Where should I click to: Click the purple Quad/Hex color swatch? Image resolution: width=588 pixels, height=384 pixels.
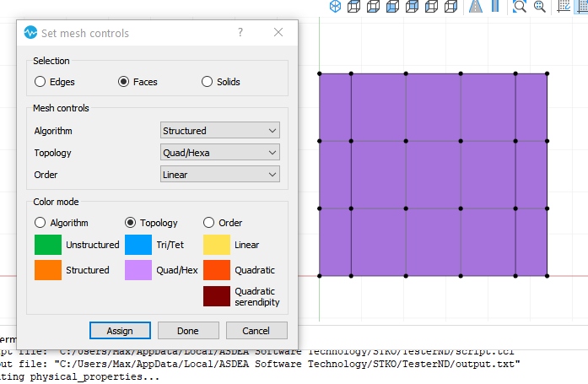138,270
